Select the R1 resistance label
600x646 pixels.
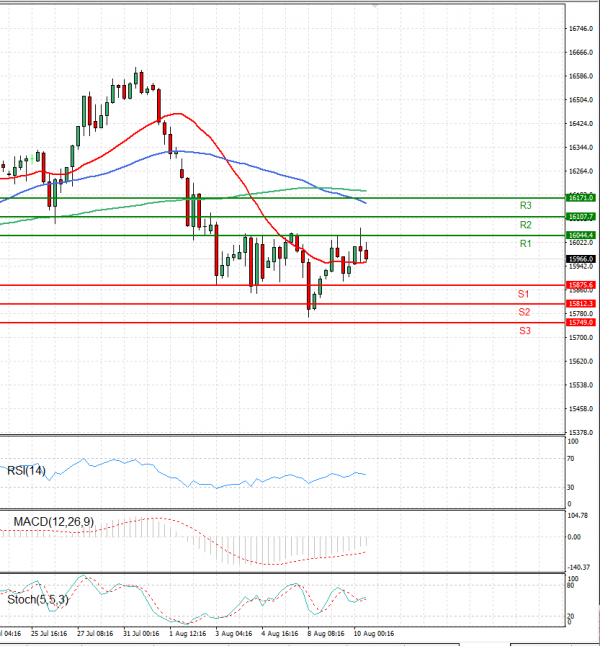tap(525, 244)
